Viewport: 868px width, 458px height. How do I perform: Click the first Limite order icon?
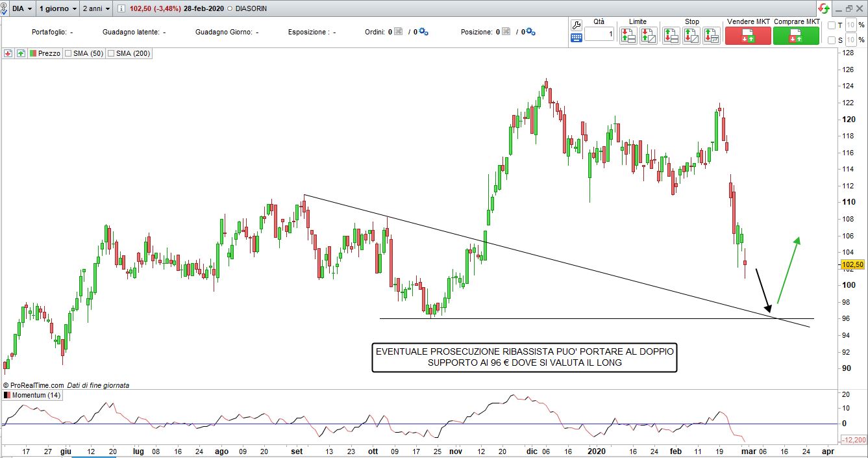click(628, 35)
